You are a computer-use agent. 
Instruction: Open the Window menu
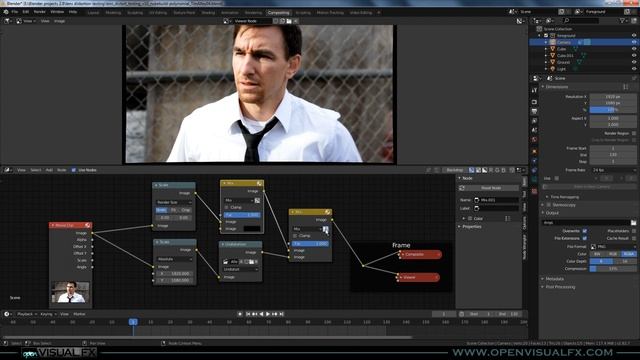[57, 12]
